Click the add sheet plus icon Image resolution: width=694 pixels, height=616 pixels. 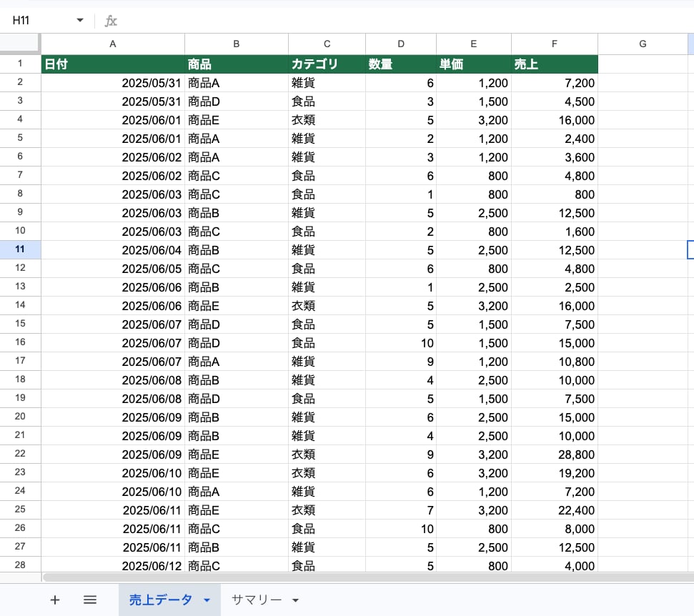point(55,600)
